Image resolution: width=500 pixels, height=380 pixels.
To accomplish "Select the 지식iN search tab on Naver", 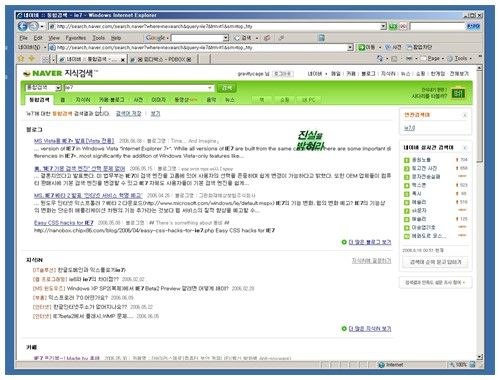I will coord(83,100).
